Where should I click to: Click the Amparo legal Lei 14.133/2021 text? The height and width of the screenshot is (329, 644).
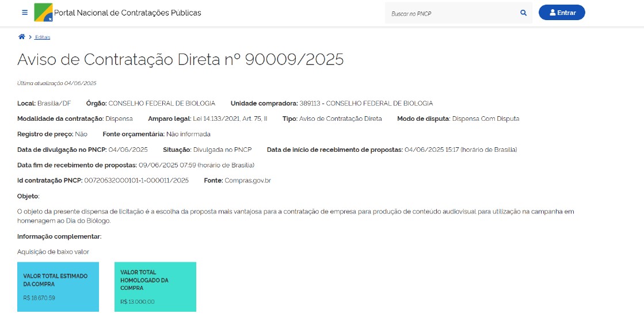pos(230,119)
